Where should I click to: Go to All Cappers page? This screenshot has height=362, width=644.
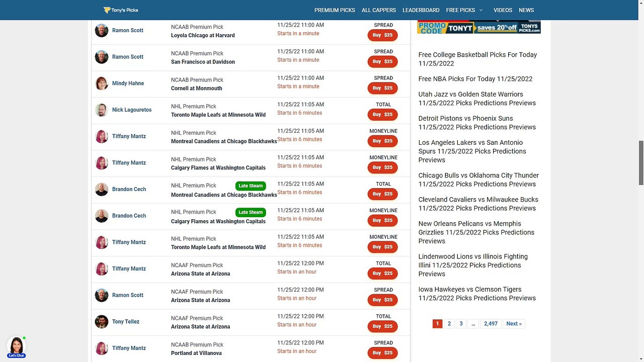pos(379,10)
